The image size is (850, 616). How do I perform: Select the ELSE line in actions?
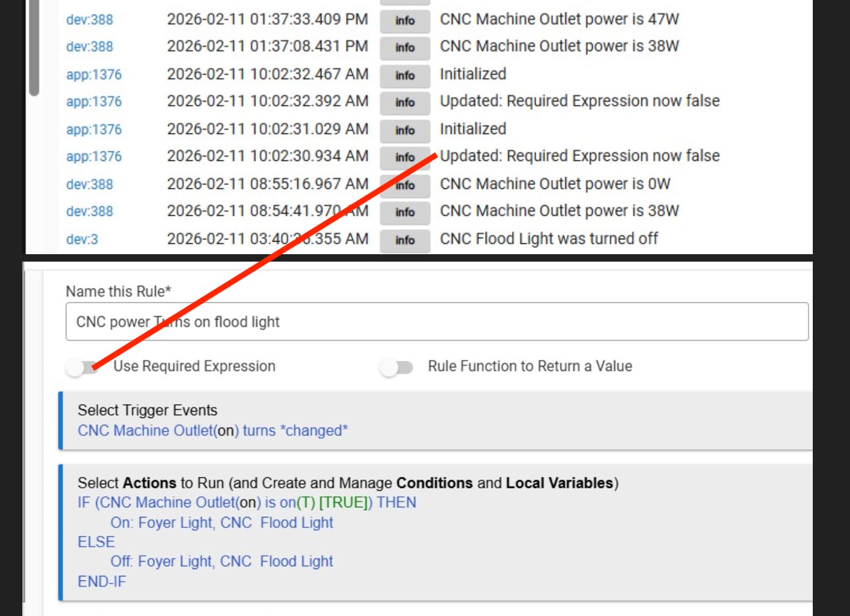tap(96, 542)
